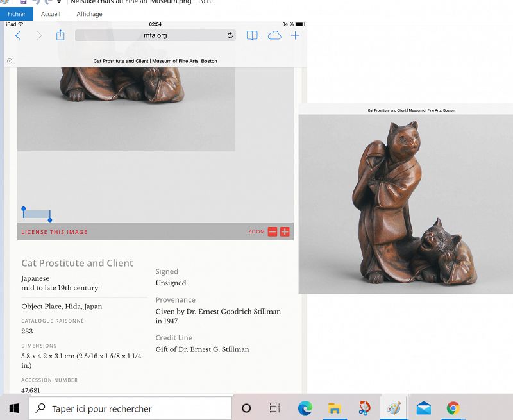
Task: Click the text mid to late 19th century
Action: [x=60, y=288]
